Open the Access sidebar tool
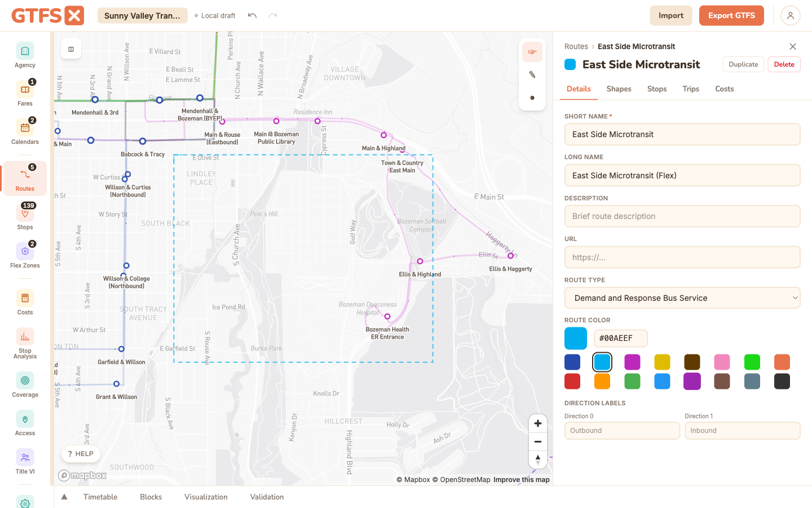Viewport: 812px width, 508px height. (25, 424)
